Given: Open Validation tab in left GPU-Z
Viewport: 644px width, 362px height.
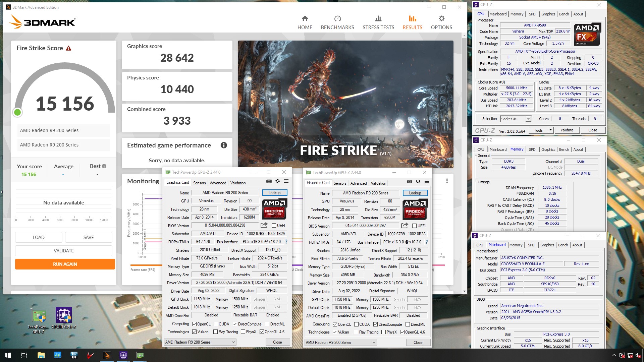Looking at the screenshot, I should tap(238, 183).
